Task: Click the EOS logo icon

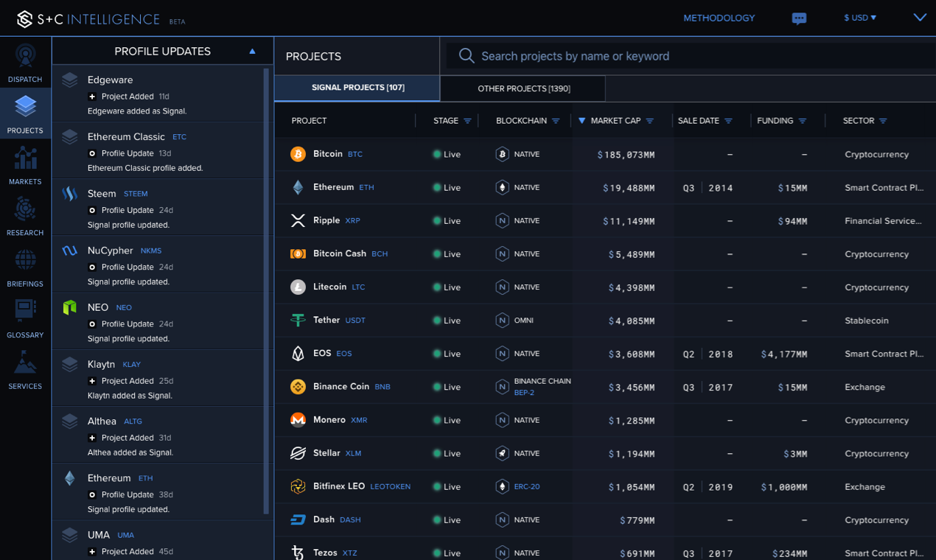Action: point(298,354)
